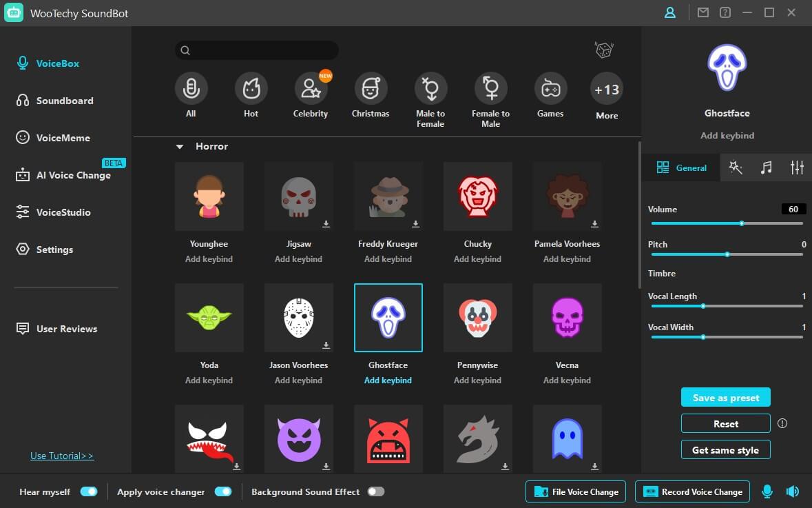812x508 pixels.
Task: Select the Younghee voice
Action: click(209, 196)
